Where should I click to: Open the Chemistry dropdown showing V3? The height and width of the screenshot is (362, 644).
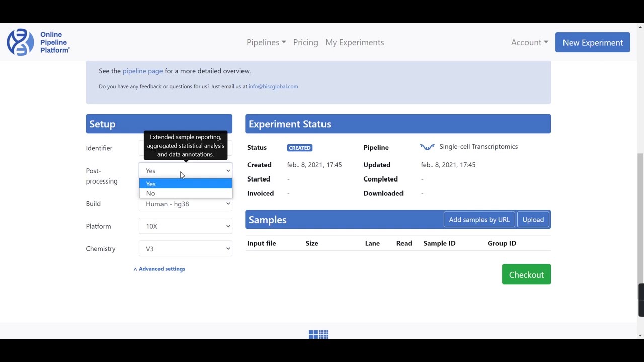click(186, 249)
